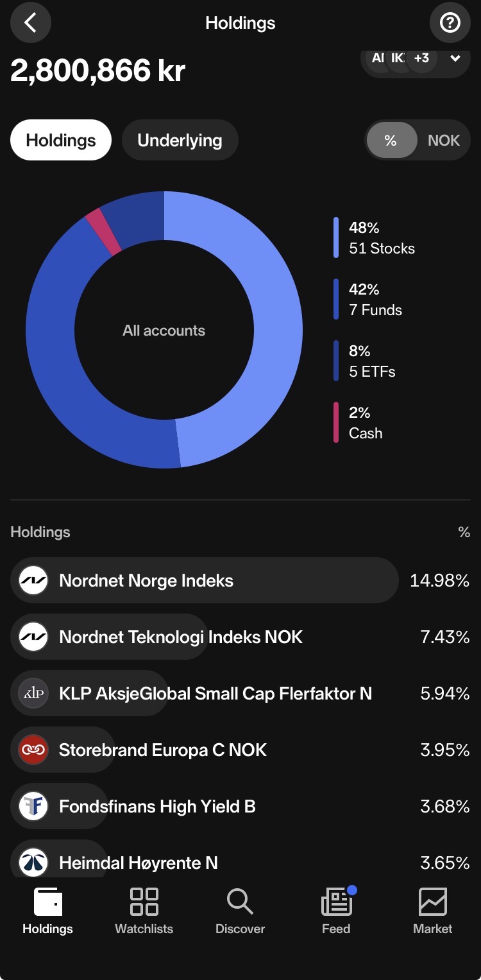
Task: Open the Discover magnifying glass icon
Action: pos(240,902)
